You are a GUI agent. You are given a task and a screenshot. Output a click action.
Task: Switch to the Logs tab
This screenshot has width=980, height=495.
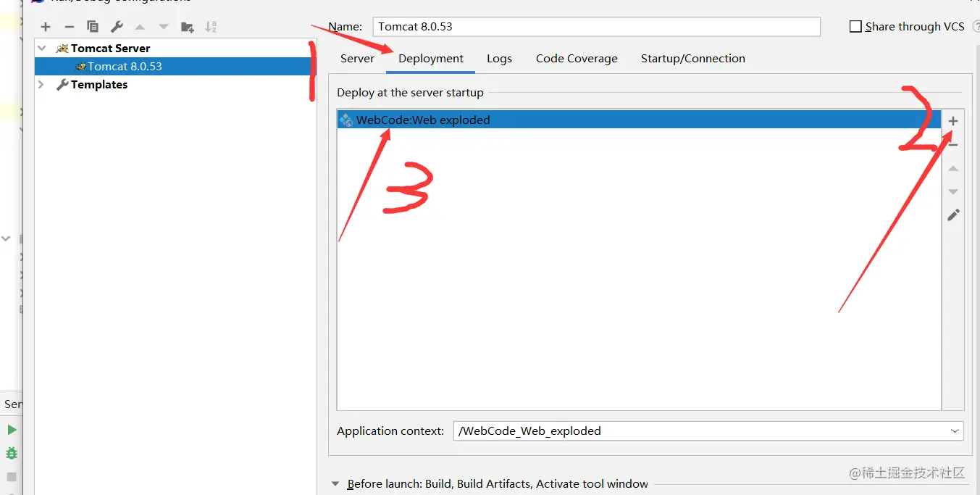pyautogui.click(x=499, y=59)
